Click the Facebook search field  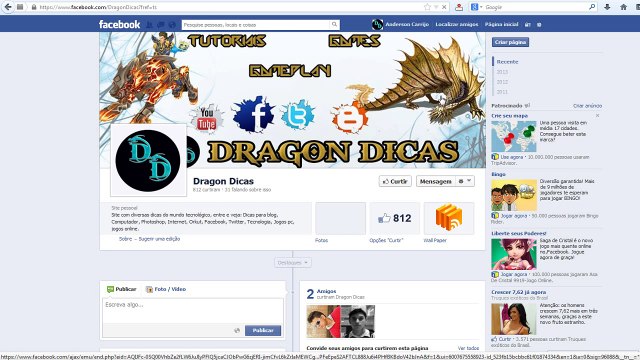pos(256,25)
